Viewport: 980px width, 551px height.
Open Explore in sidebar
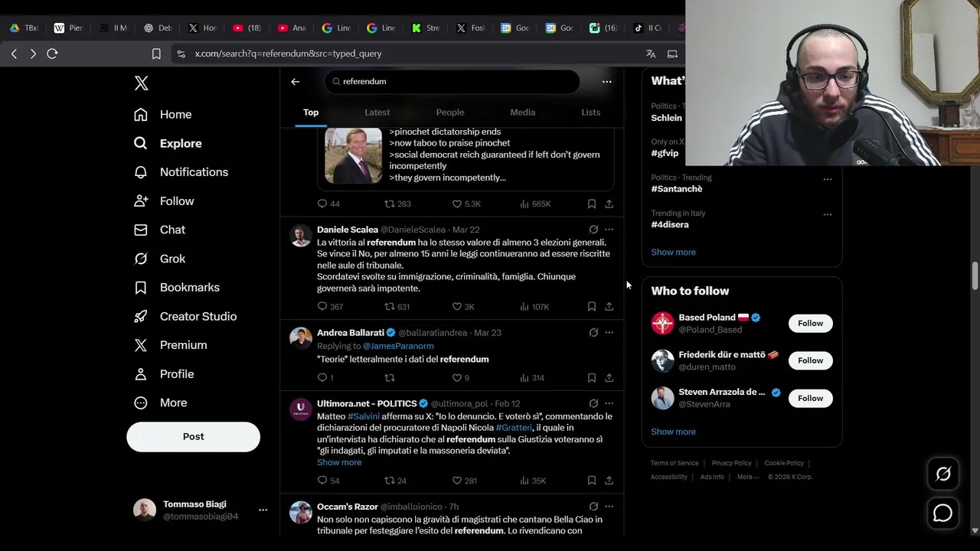(x=168, y=143)
